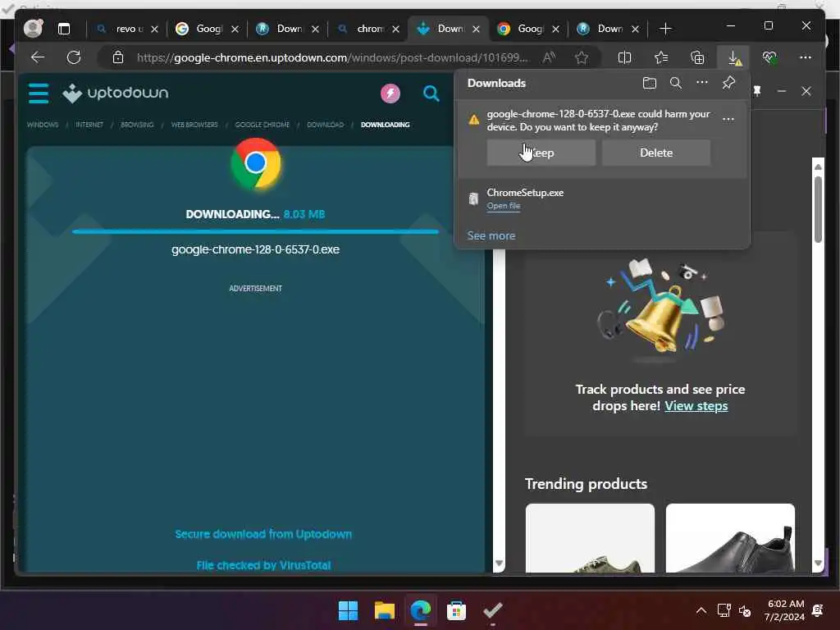Viewport: 840px width, 630px height.
Task: Go back with the browser back arrow
Action: tap(38, 57)
